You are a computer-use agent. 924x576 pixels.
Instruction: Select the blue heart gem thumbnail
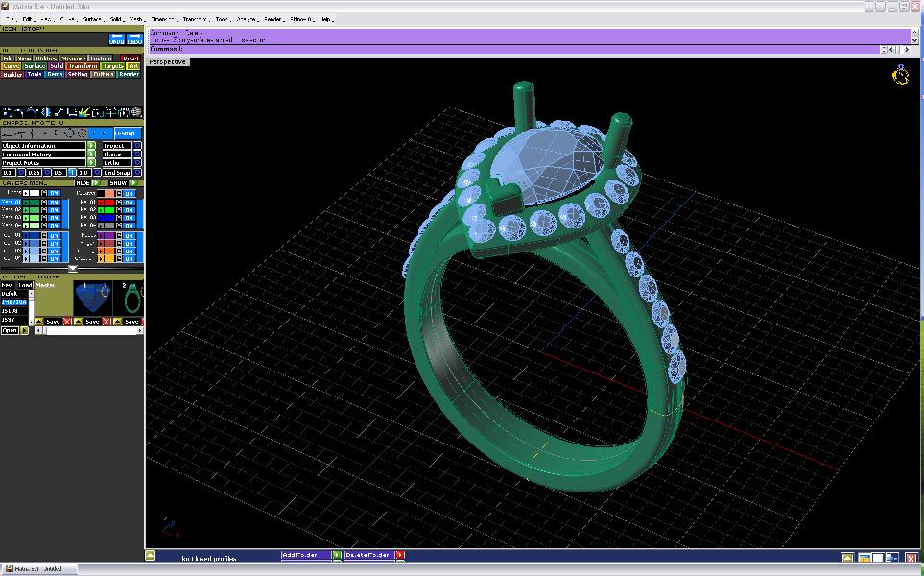click(93, 299)
